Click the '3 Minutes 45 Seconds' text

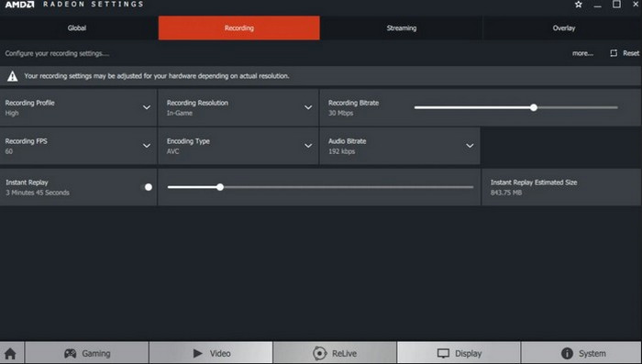(x=38, y=193)
